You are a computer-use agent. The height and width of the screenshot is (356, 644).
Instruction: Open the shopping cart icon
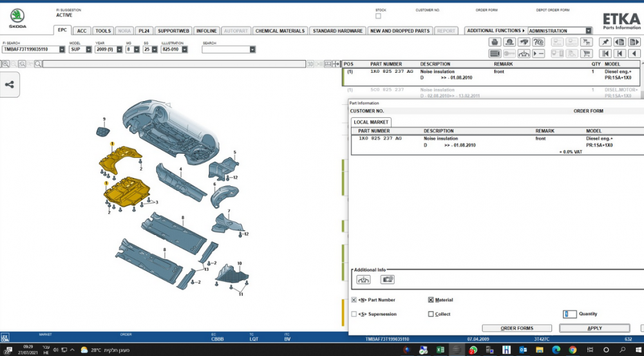(587, 53)
